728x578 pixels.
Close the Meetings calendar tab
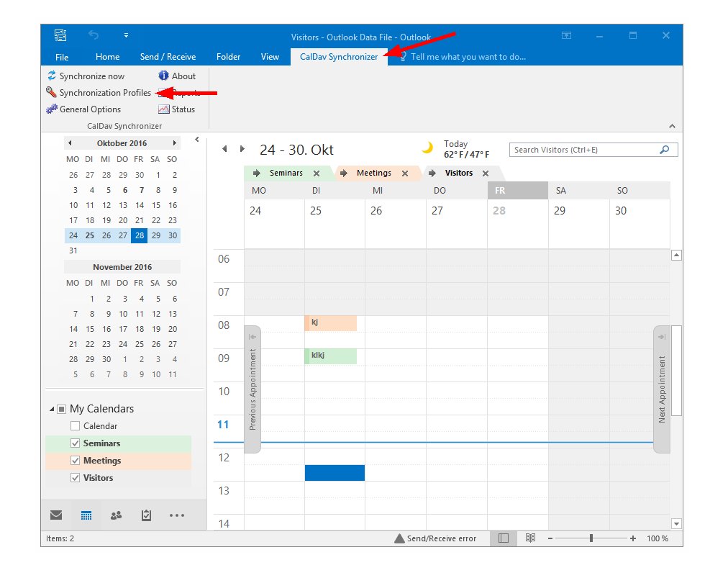(x=405, y=173)
